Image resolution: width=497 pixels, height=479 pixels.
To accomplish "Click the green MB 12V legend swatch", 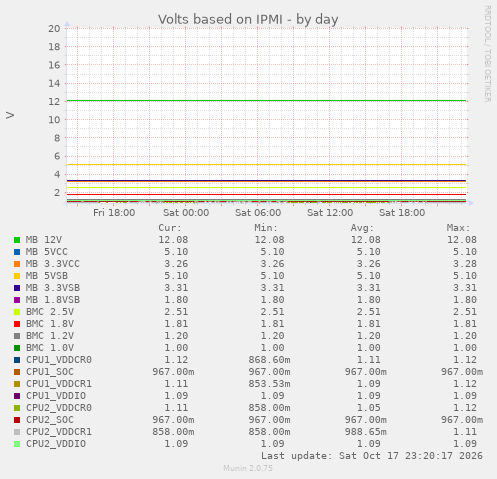I will [17, 240].
